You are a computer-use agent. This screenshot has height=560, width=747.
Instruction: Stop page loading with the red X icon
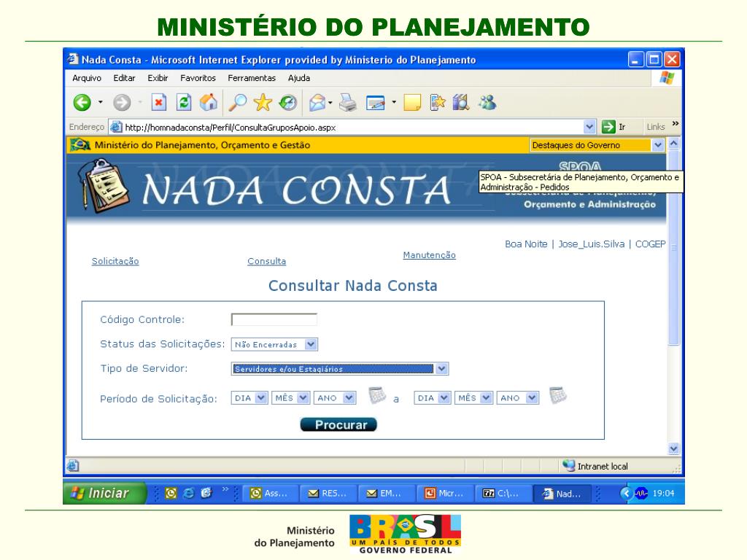tap(158, 102)
